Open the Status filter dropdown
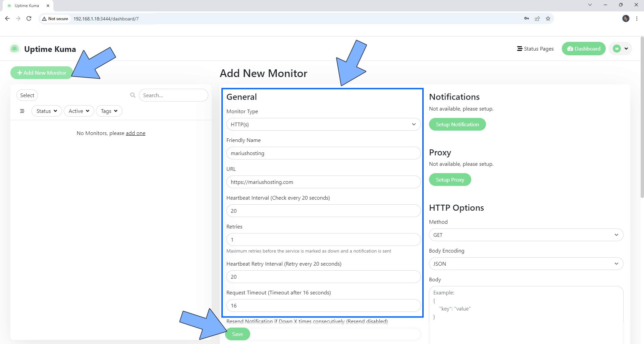 tap(47, 111)
